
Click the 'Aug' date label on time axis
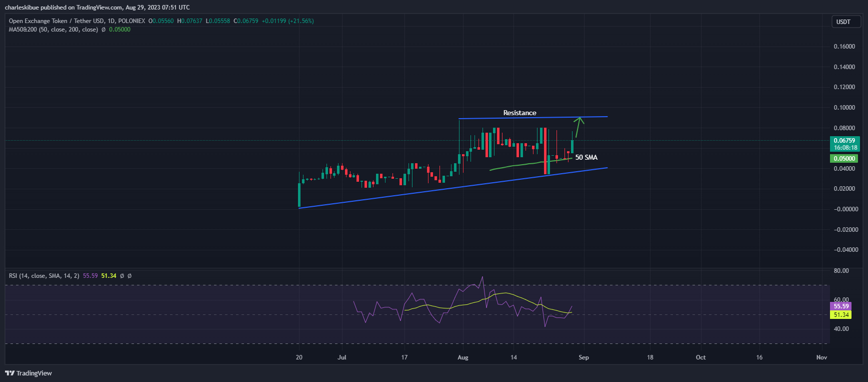click(x=463, y=357)
